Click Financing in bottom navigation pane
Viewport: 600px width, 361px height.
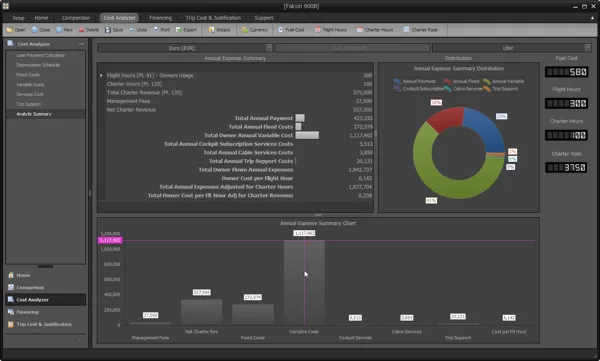pyautogui.click(x=46, y=312)
